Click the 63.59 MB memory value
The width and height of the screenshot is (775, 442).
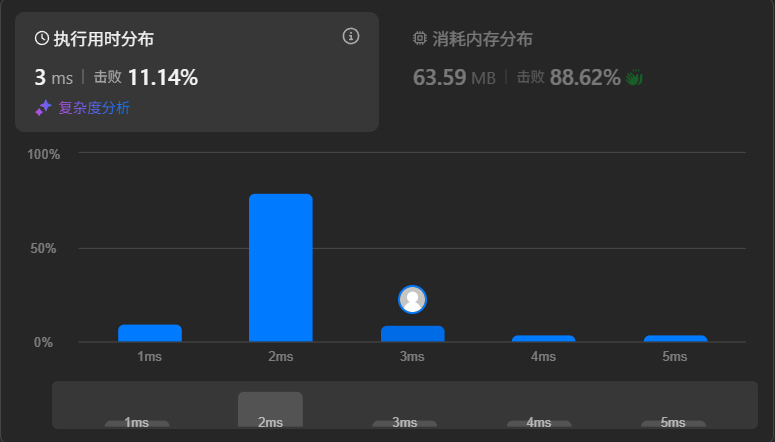click(x=454, y=78)
